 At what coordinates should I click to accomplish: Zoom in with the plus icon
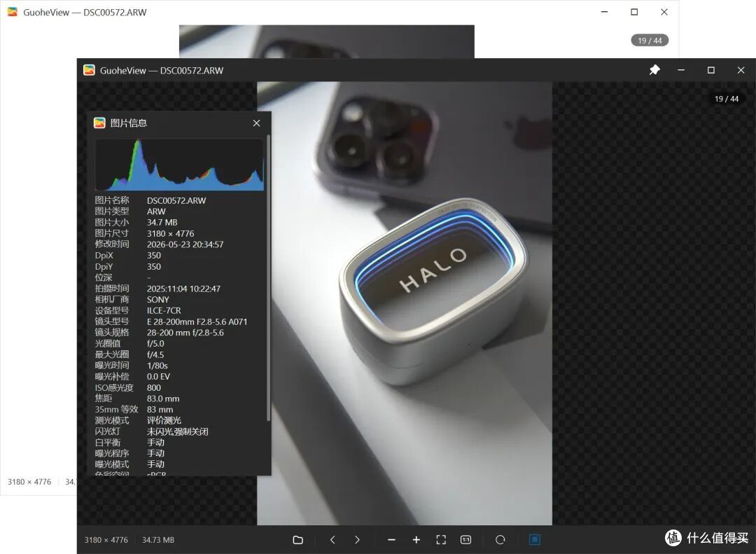pos(416,539)
